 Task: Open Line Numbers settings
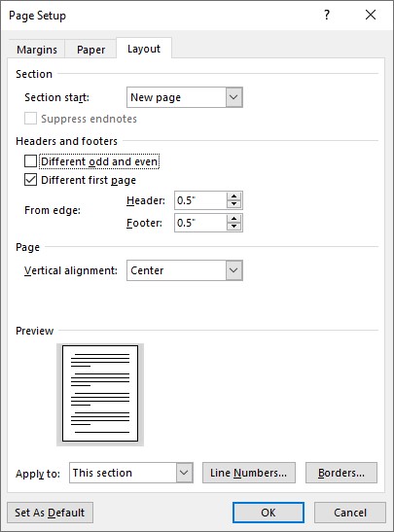tap(249, 473)
